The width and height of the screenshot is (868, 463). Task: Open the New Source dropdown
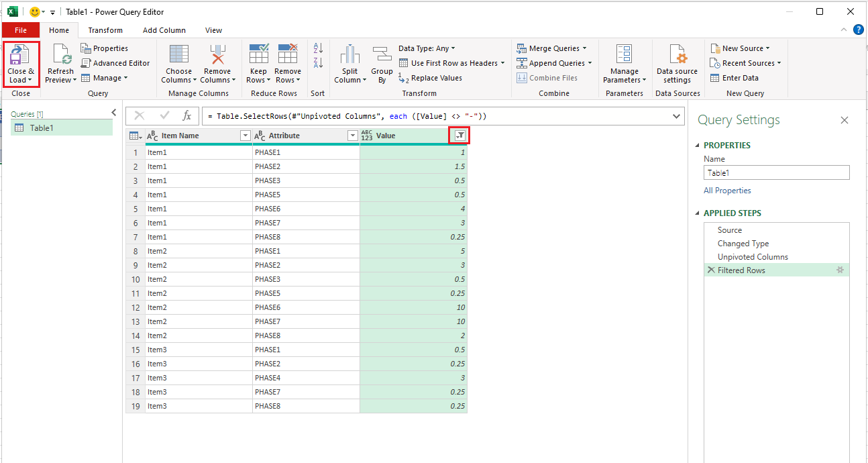coord(740,48)
